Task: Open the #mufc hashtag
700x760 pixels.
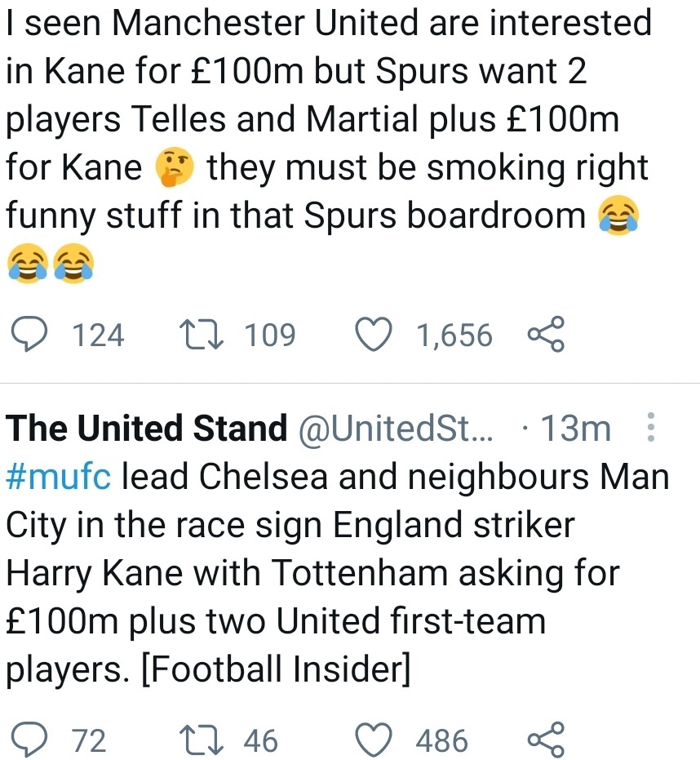Action: (x=58, y=477)
